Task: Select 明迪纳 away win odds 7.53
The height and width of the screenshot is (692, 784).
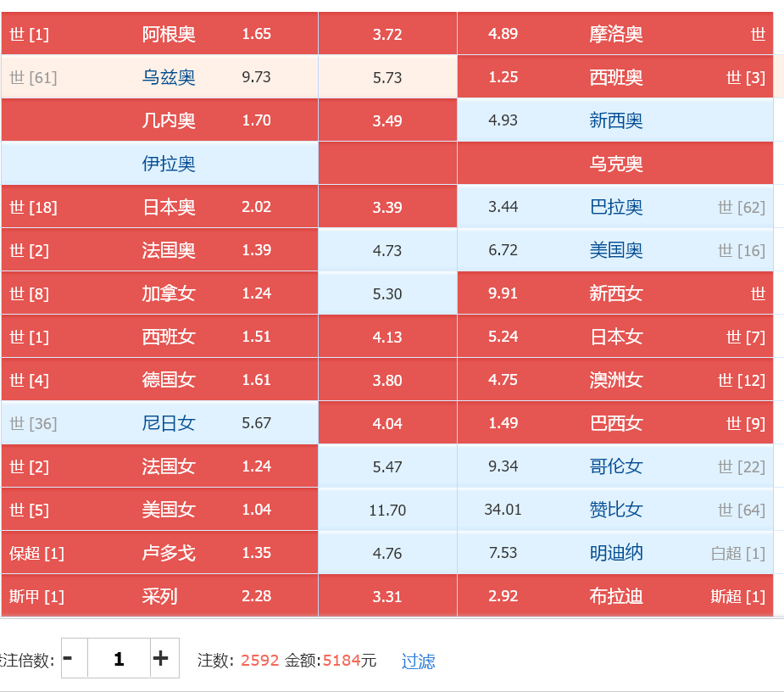Action: tap(615, 553)
